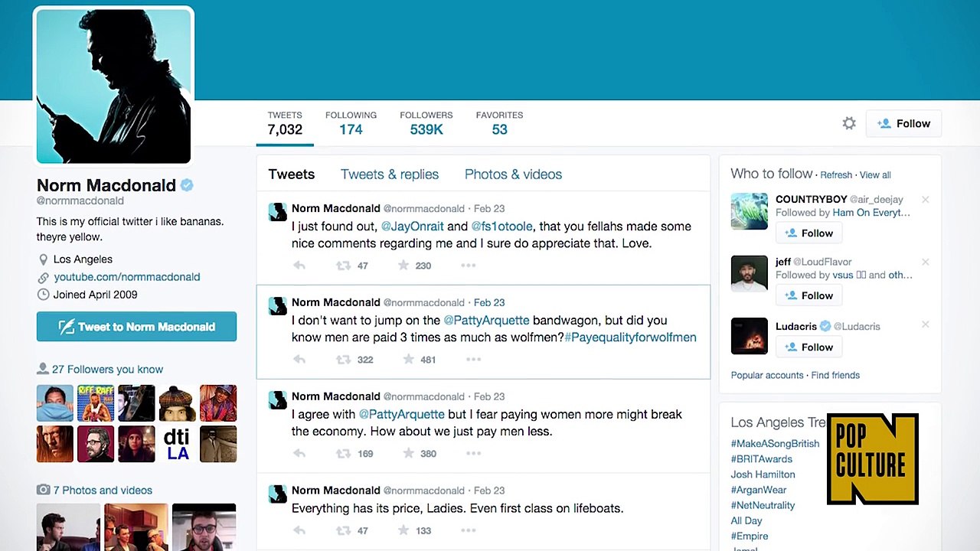The width and height of the screenshot is (980, 551).
Task: Dismiss the COUNTRYBOY follow suggestion
Action: click(x=925, y=200)
